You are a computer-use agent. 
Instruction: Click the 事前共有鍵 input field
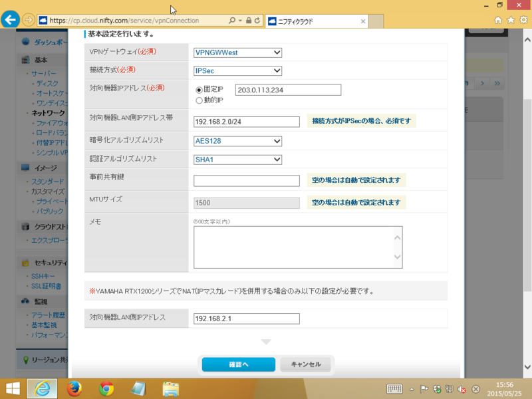click(246, 181)
